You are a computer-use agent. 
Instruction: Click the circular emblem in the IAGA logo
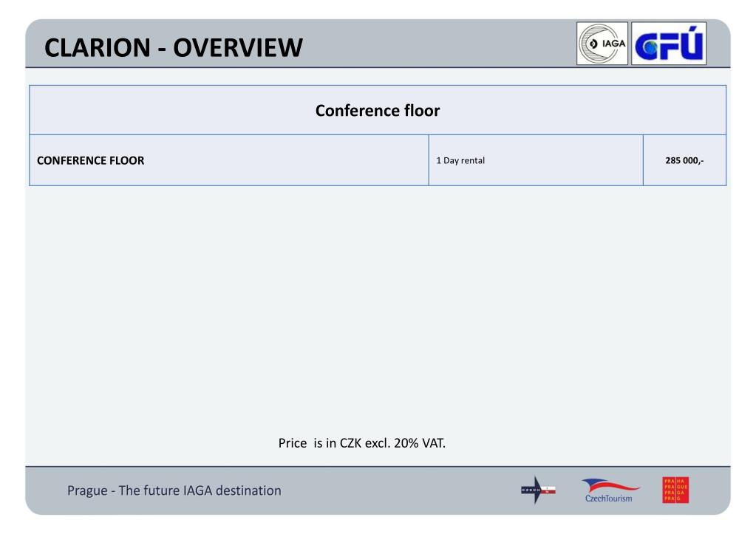click(x=593, y=44)
